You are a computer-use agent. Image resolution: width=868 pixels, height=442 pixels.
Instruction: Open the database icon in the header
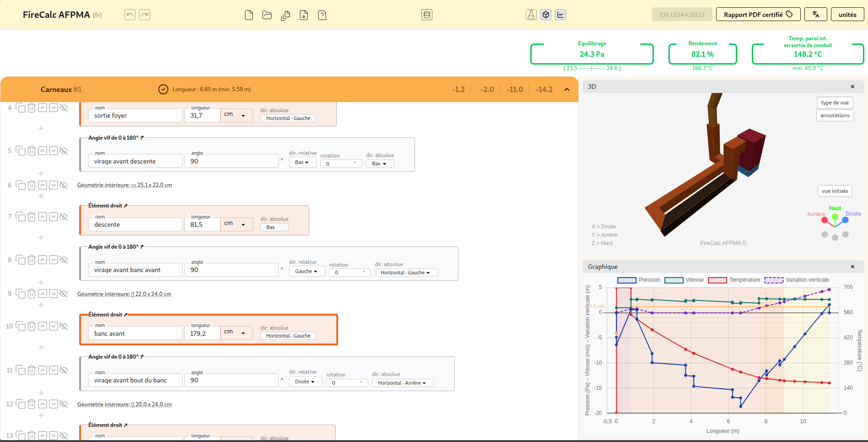pyautogui.click(x=427, y=15)
